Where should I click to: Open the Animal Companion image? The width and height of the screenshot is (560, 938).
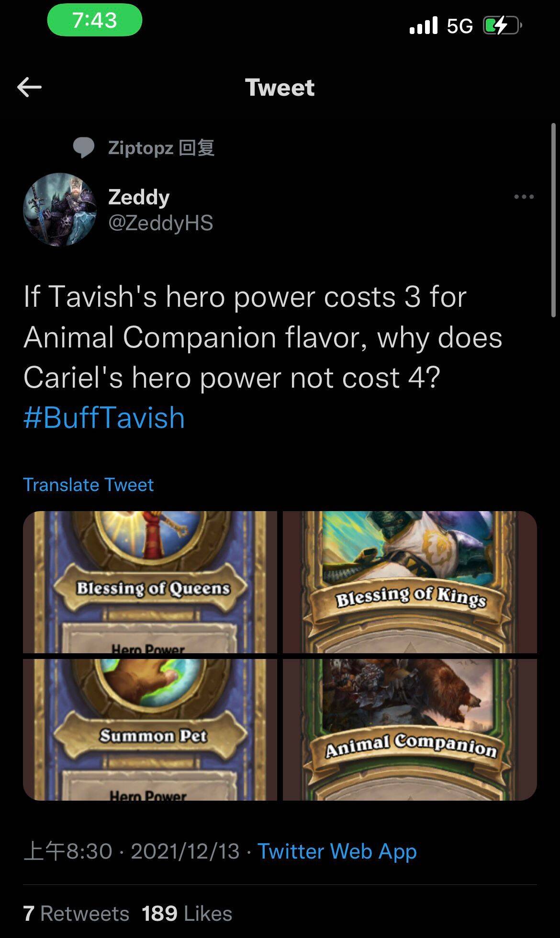point(410,729)
